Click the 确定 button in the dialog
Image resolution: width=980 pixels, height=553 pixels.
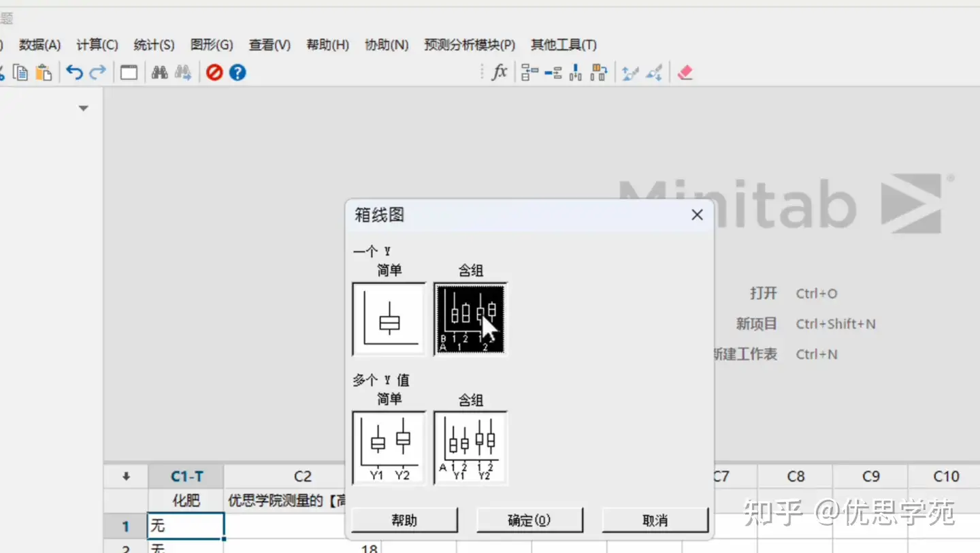click(x=529, y=520)
